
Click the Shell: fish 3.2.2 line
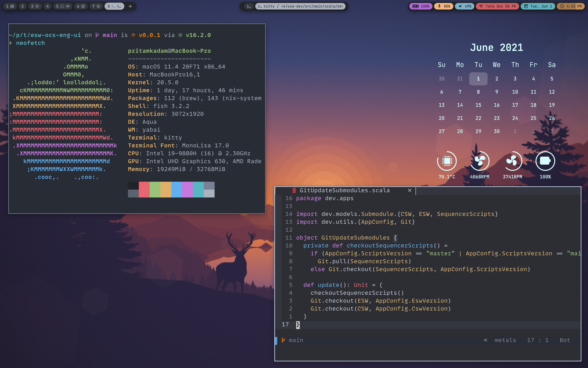coord(158,106)
